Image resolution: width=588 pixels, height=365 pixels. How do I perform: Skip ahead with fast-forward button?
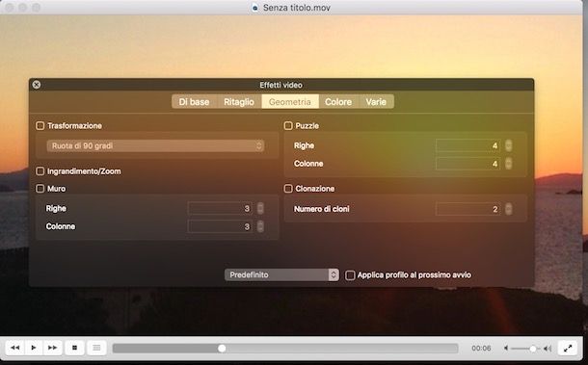click(52, 348)
